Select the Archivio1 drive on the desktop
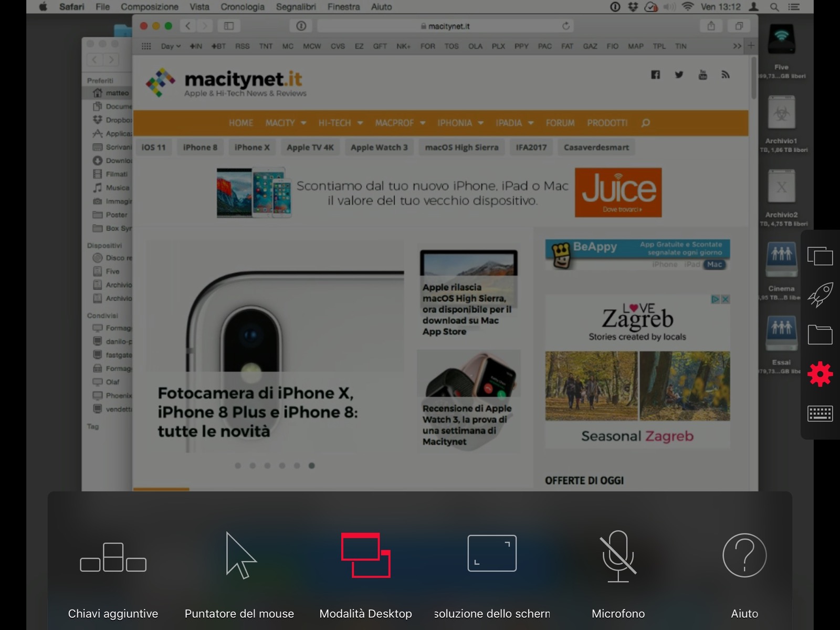The image size is (840, 630). coord(781,124)
